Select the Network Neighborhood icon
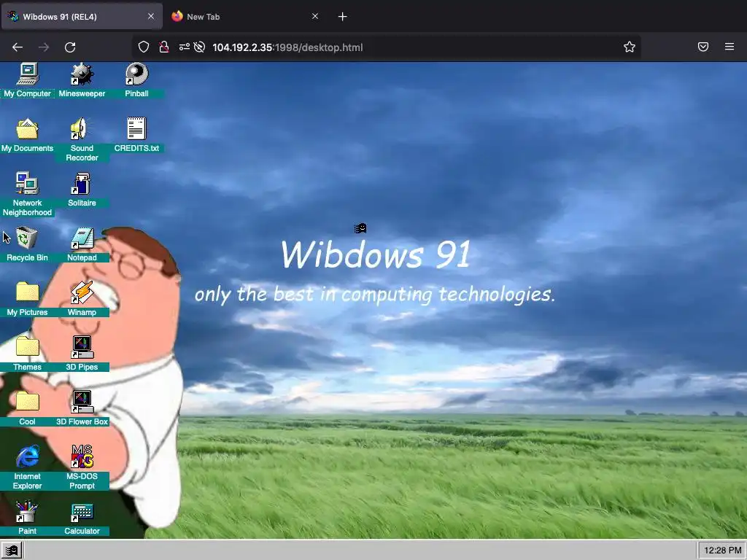The image size is (747, 560). pyautogui.click(x=27, y=194)
